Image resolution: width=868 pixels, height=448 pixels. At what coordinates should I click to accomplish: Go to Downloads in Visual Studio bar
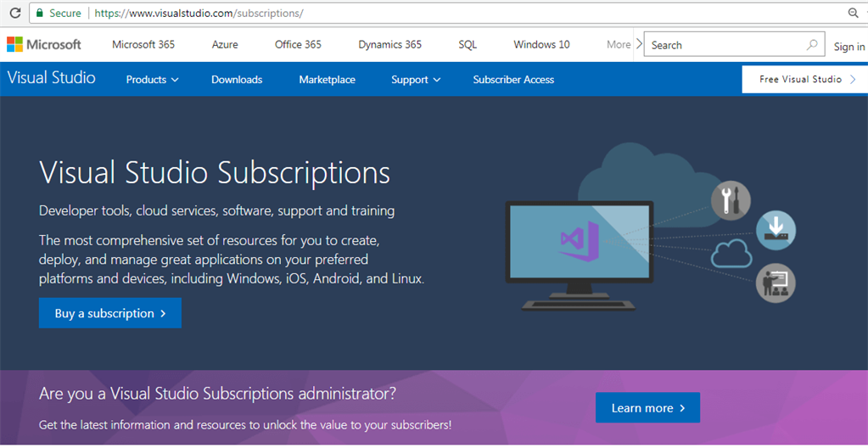click(237, 80)
